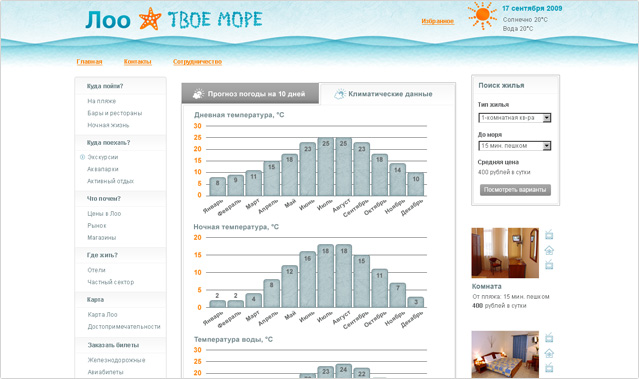639x379 pixels.
Task: Expand the До моря dropdown
Action: tap(514, 146)
